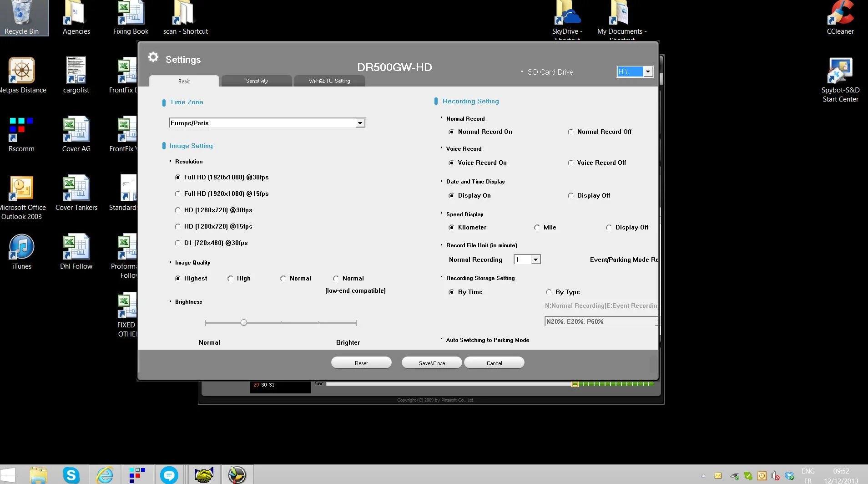
Task: Open the SD Card Drive dropdown
Action: point(648,72)
